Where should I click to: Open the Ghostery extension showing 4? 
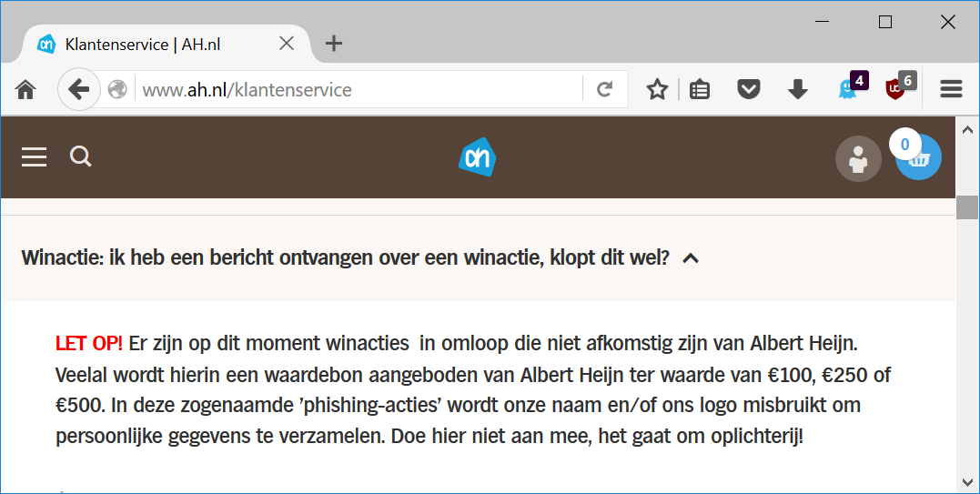[854, 86]
